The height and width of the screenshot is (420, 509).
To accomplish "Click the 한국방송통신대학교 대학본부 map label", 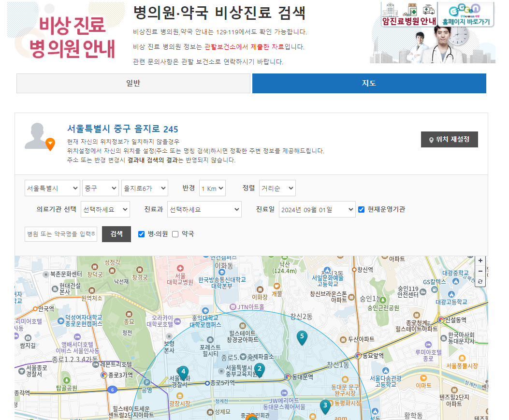I will (x=222, y=283).
